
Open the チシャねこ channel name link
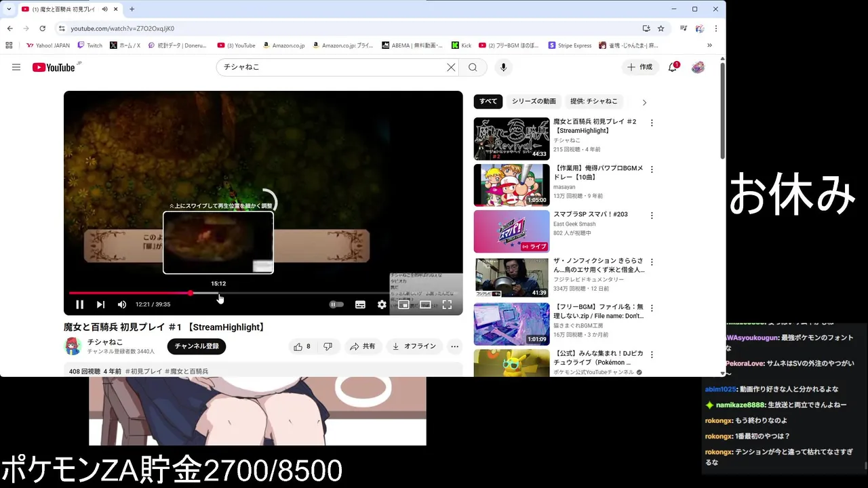click(105, 342)
